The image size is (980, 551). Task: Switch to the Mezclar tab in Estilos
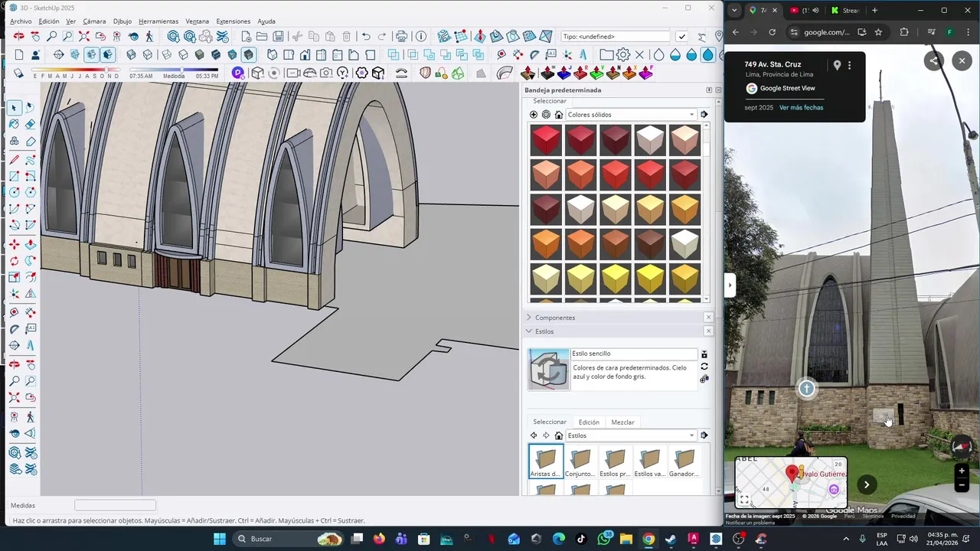[622, 422]
